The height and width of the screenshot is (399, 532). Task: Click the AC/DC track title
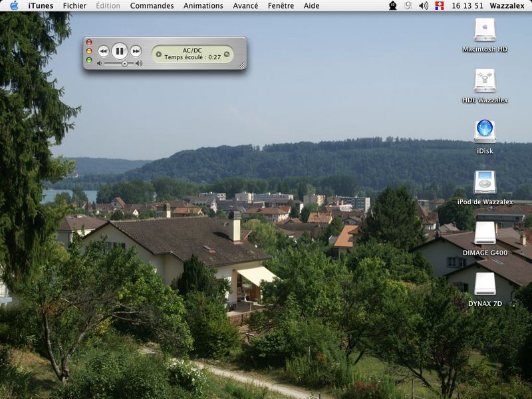coord(192,51)
